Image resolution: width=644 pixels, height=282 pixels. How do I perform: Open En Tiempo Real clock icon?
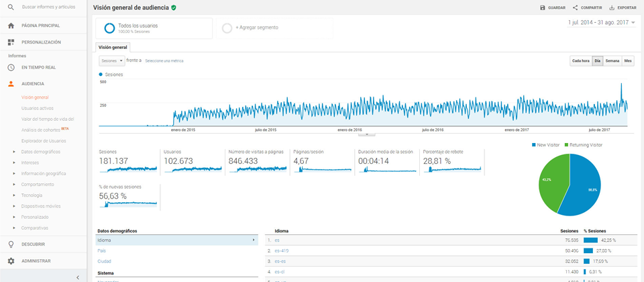(11, 67)
